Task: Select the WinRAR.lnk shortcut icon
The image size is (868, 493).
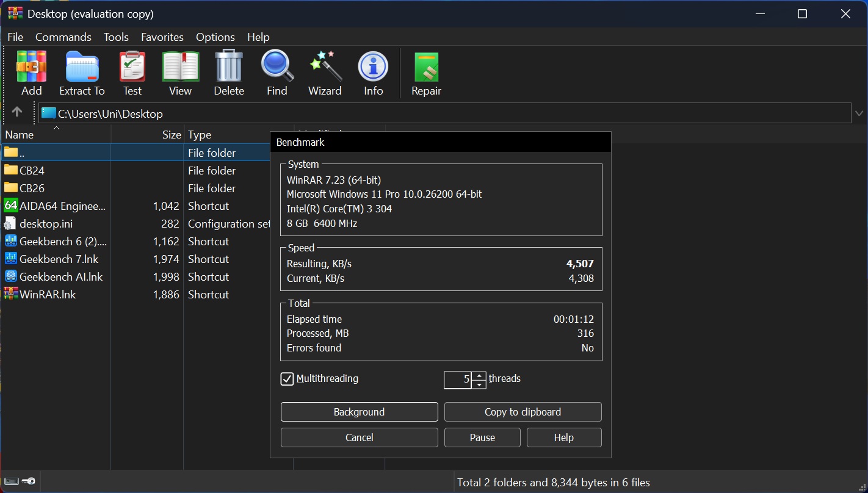Action: point(11,294)
